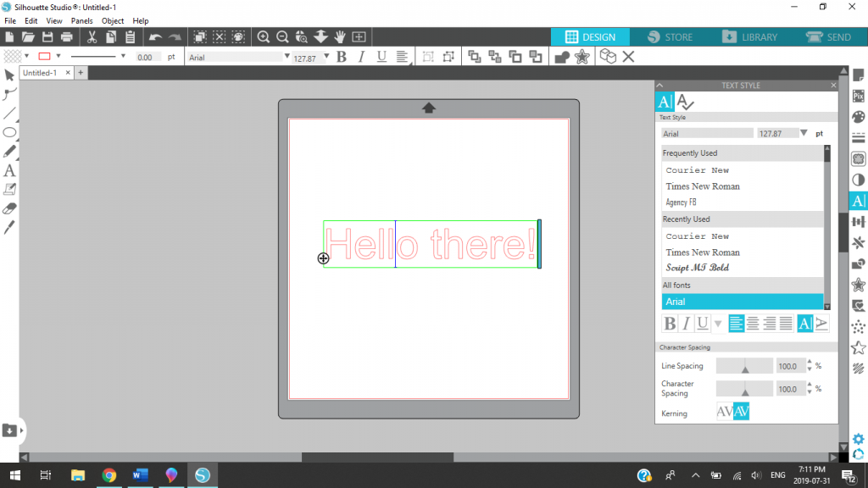
Task: Select the Eraser tool
Action: coord(9,208)
